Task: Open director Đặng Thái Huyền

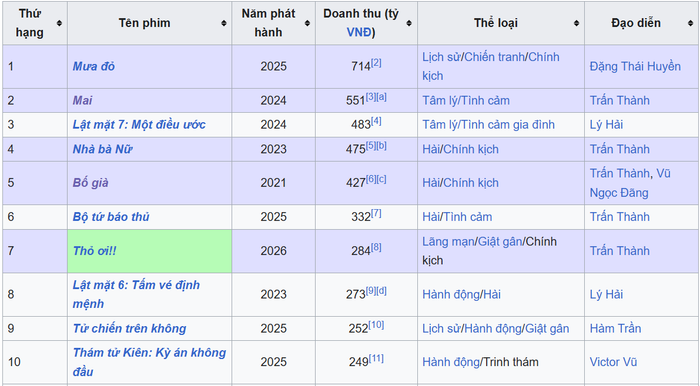Action: [635, 66]
